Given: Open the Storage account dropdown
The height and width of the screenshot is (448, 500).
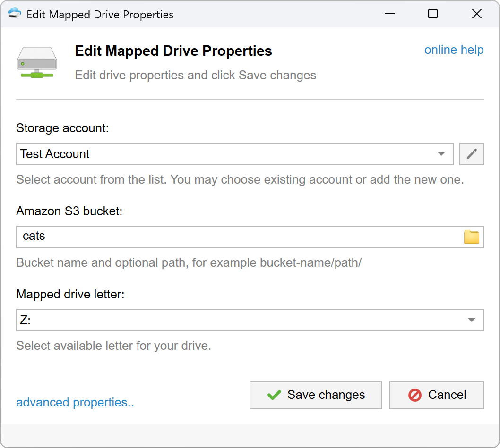Looking at the screenshot, I should point(235,154).
